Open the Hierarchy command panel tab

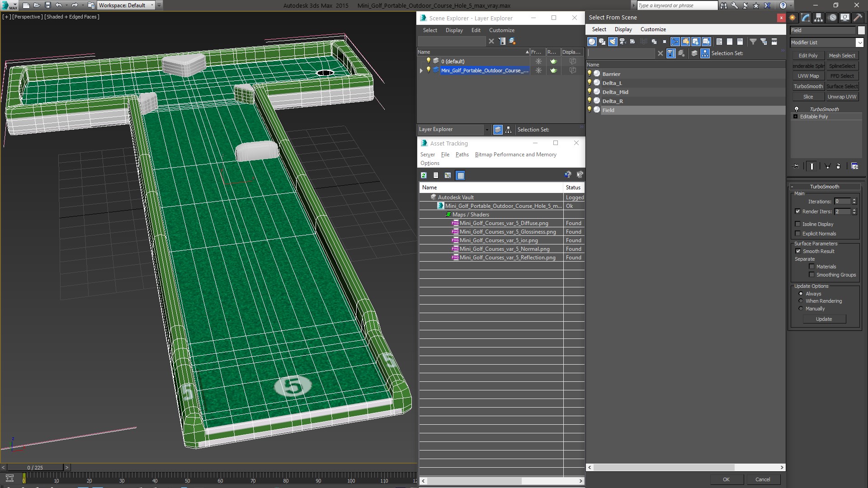(819, 18)
